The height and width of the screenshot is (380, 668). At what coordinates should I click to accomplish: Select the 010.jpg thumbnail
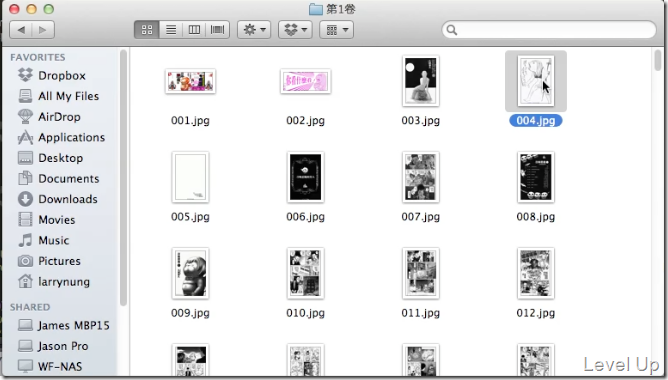pos(305,273)
